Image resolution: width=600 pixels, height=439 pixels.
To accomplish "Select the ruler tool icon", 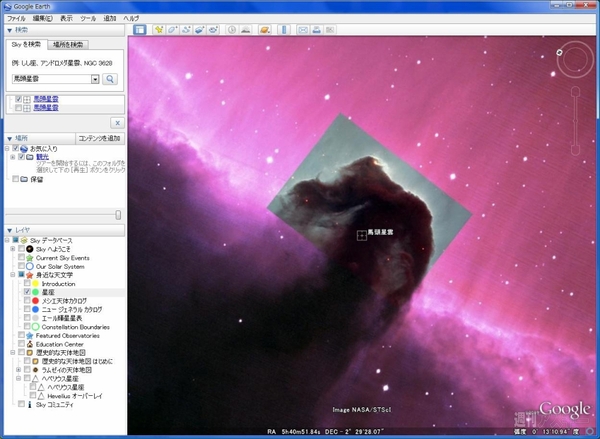I will point(284,29).
